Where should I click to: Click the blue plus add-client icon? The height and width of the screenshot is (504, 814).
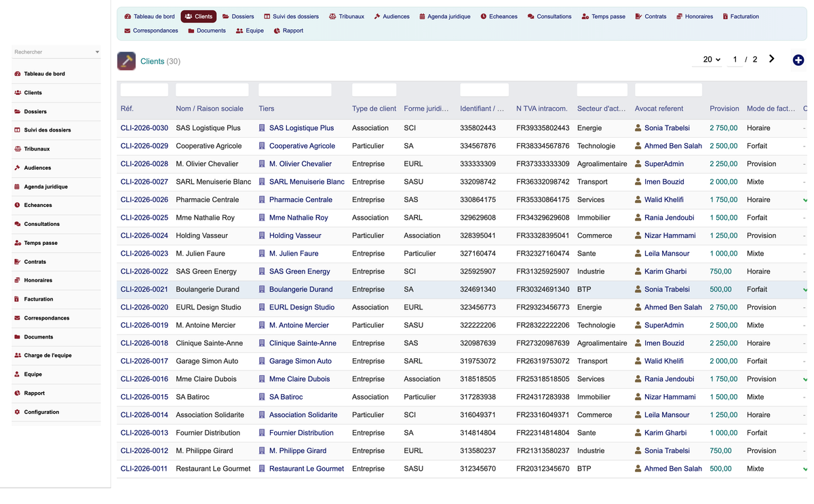coord(798,60)
